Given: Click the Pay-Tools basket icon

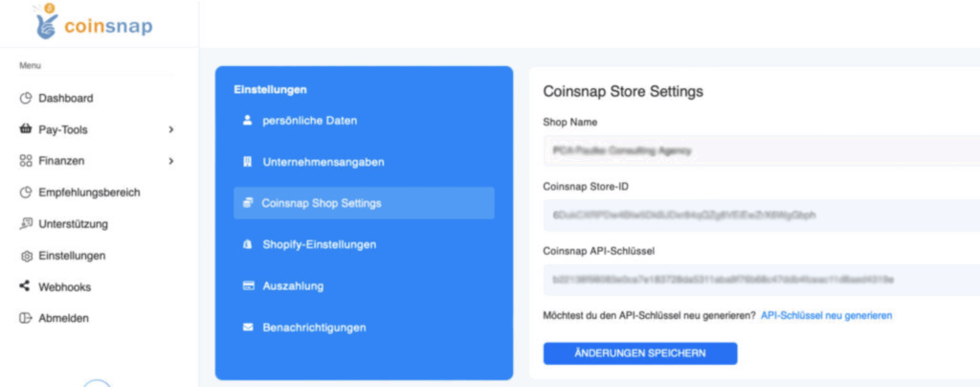Looking at the screenshot, I should click(x=26, y=129).
